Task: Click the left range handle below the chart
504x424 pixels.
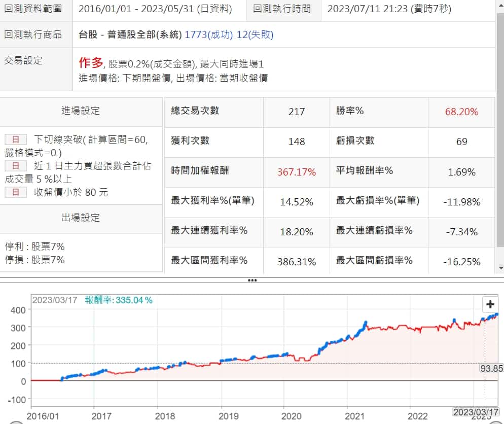Action: (16, 422)
